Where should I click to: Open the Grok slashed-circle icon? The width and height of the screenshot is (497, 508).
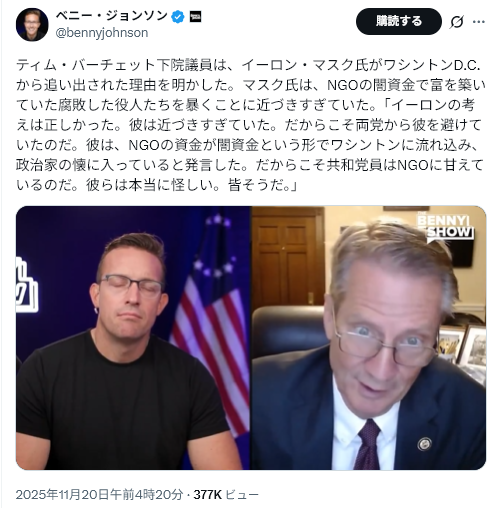[456, 22]
